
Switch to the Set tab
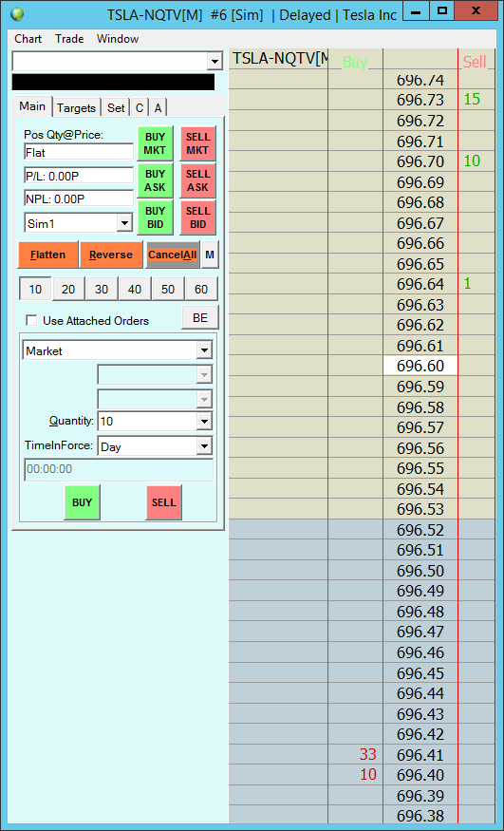116,108
